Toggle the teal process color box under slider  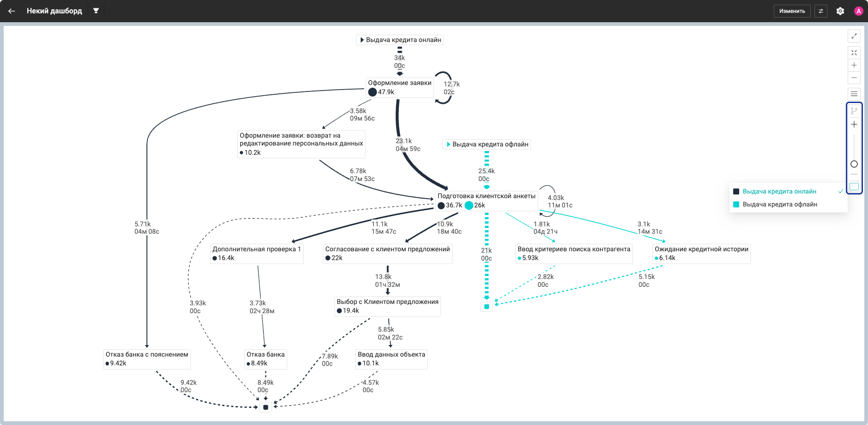854,187
